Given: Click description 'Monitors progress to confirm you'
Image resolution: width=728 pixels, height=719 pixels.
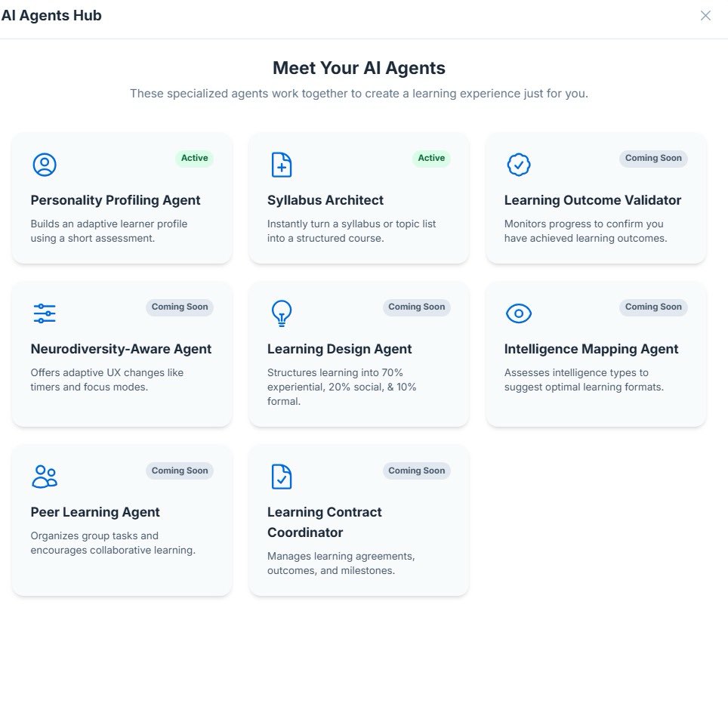Looking at the screenshot, I should click(584, 224).
